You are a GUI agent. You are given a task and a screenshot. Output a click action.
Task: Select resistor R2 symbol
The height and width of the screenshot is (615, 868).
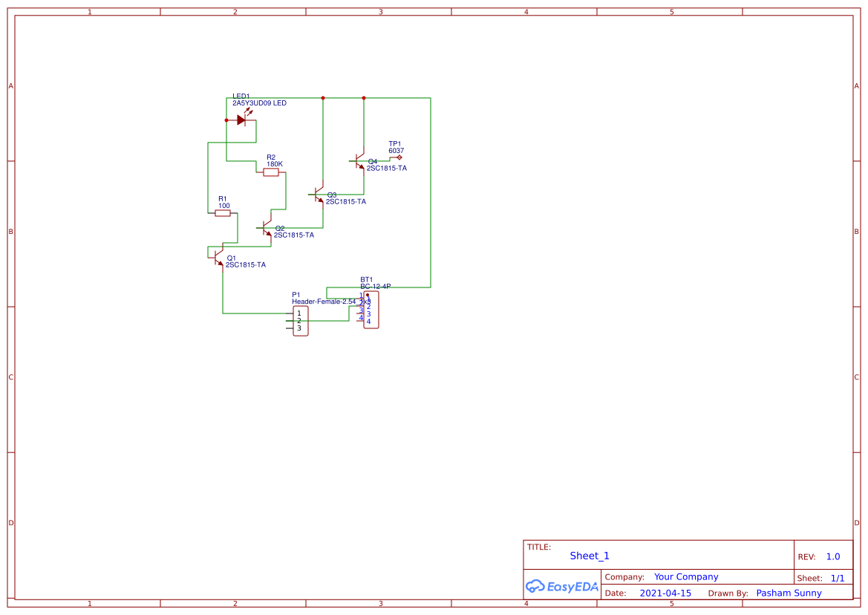270,171
